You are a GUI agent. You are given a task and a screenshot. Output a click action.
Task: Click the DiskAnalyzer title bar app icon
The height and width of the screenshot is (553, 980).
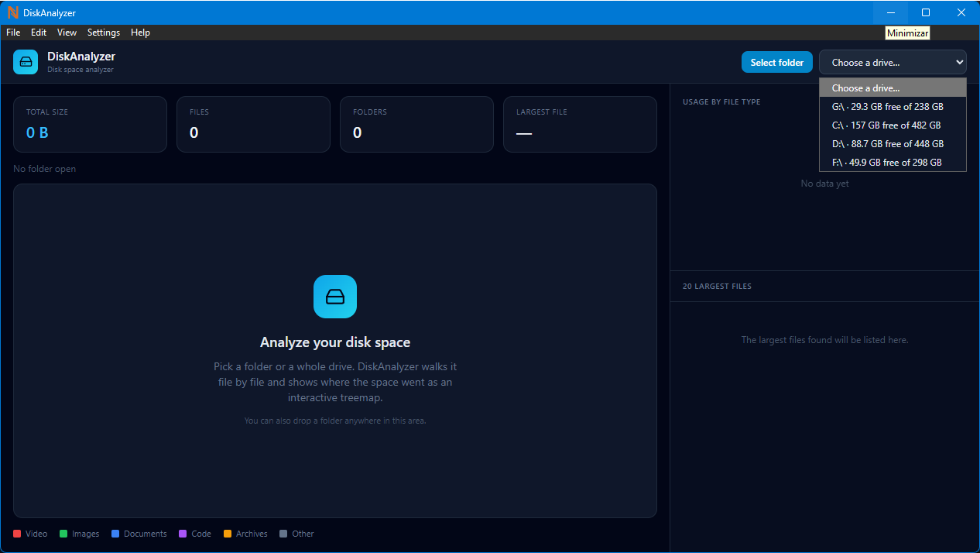[x=12, y=12]
